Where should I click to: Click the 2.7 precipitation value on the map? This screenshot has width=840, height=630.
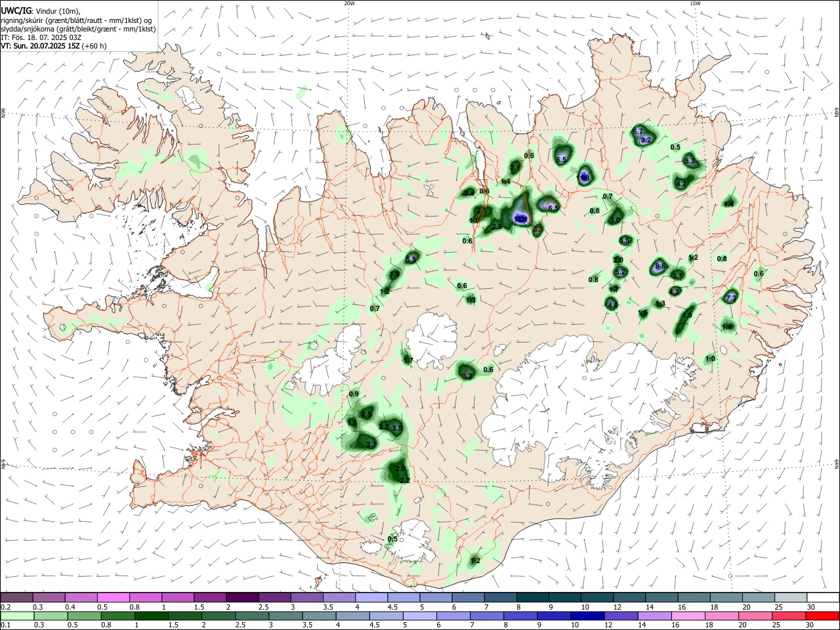click(x=371, y=444)
